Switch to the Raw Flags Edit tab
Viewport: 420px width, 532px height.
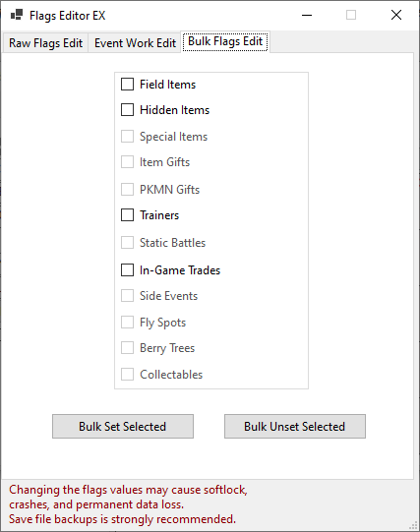point(46,43)
